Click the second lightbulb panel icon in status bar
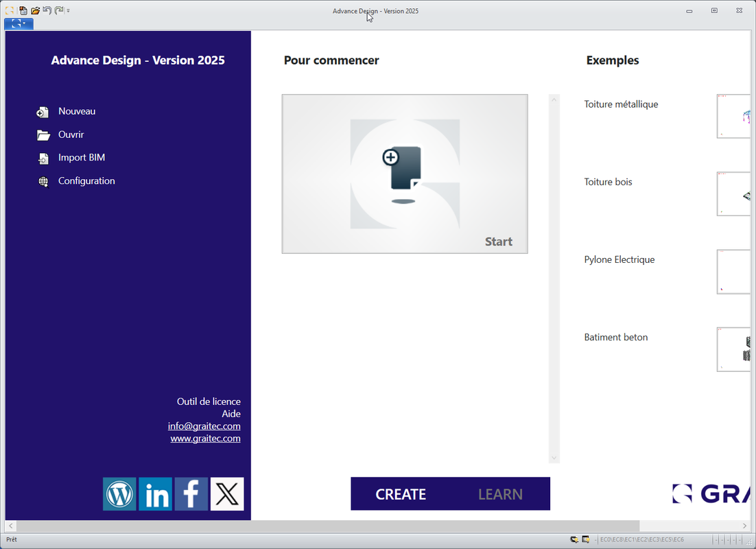This screenshot has width=756, height=549. pyautogui.click(x=586, y=539)
